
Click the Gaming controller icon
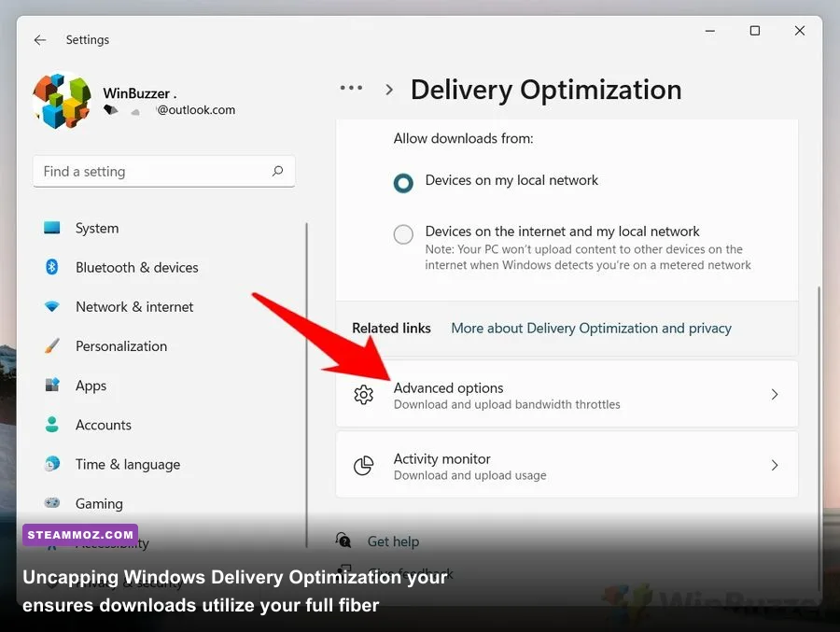coord(52,503)
